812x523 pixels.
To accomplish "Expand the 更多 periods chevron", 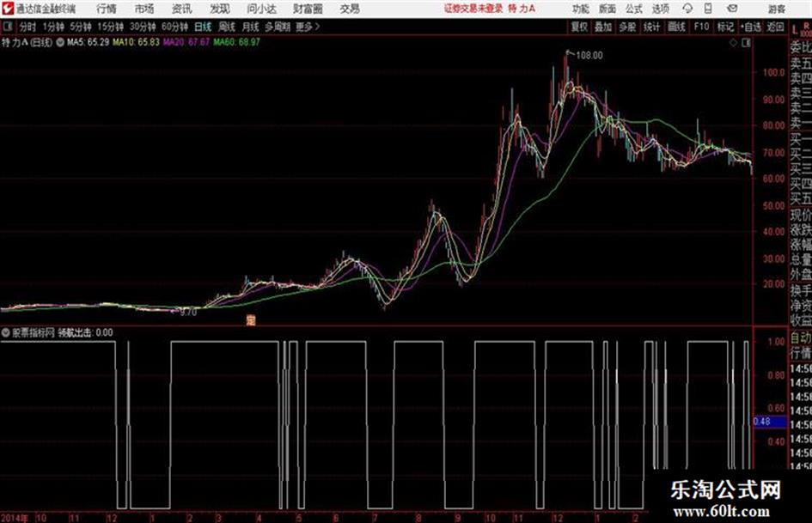I will 308,27.
